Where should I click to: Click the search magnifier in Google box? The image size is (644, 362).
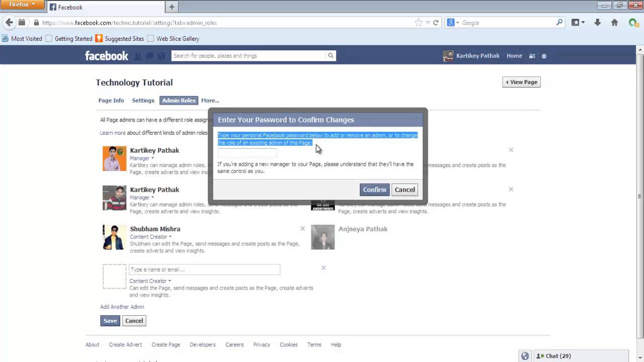click(559, 23)
